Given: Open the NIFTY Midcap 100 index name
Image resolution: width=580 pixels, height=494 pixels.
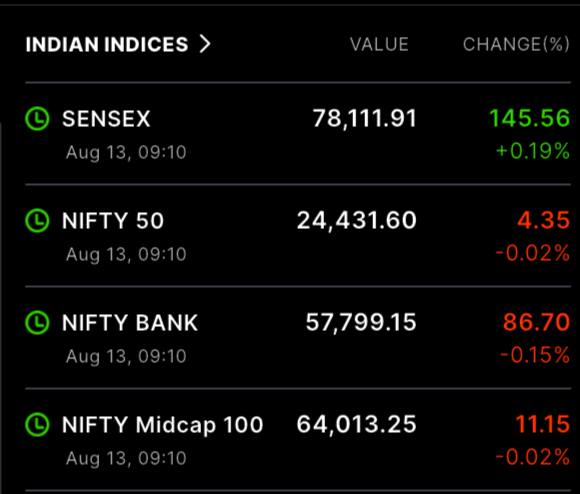Looking at the screenshot, I should coord(162,425).
